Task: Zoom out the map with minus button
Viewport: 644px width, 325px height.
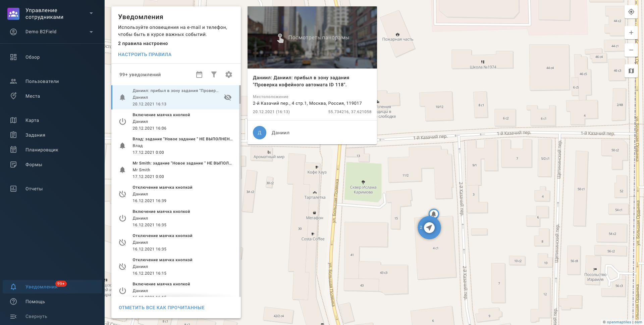Action: point(631,50)
